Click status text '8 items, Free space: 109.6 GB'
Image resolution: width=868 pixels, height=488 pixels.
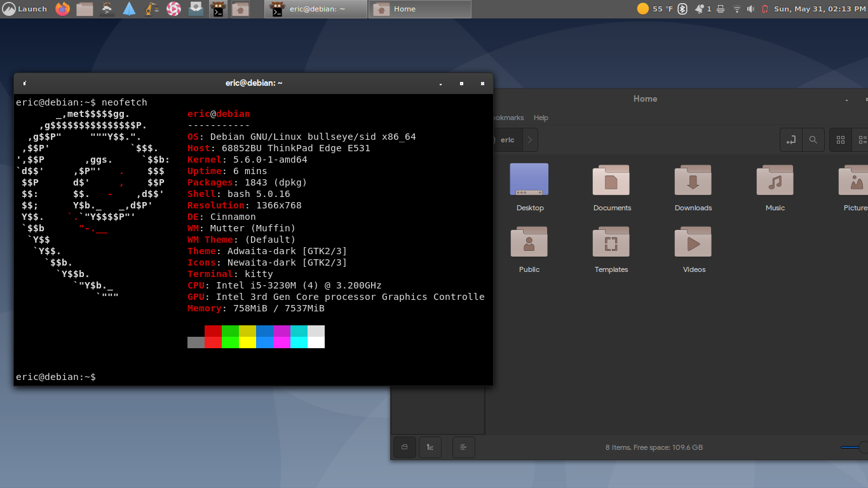(654, 447)
